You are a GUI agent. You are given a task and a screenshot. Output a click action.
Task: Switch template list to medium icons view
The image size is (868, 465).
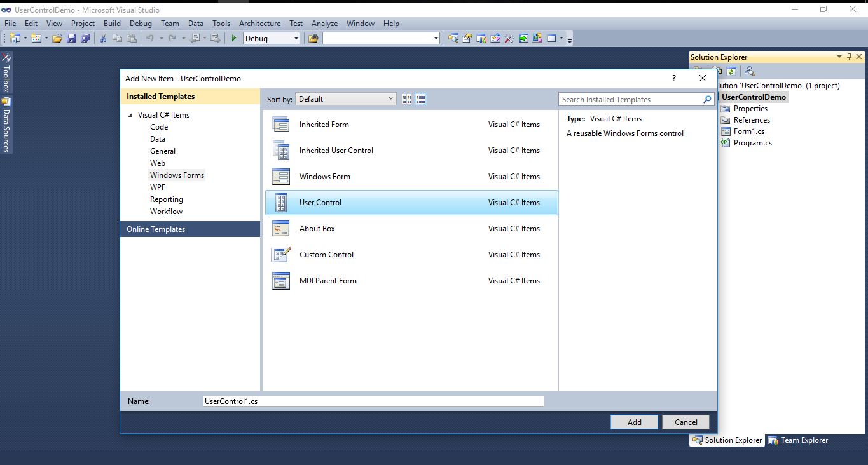pyautogui.click(x=421, y=99)
